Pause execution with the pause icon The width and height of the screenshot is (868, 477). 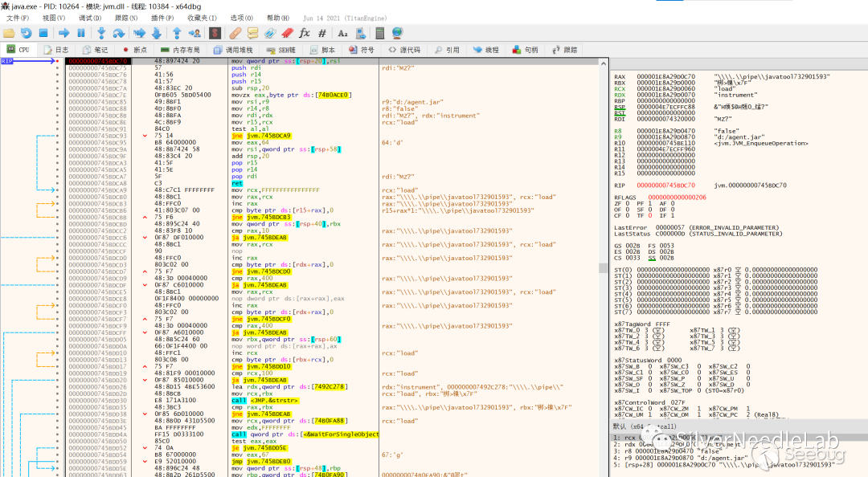pos(81,33)
